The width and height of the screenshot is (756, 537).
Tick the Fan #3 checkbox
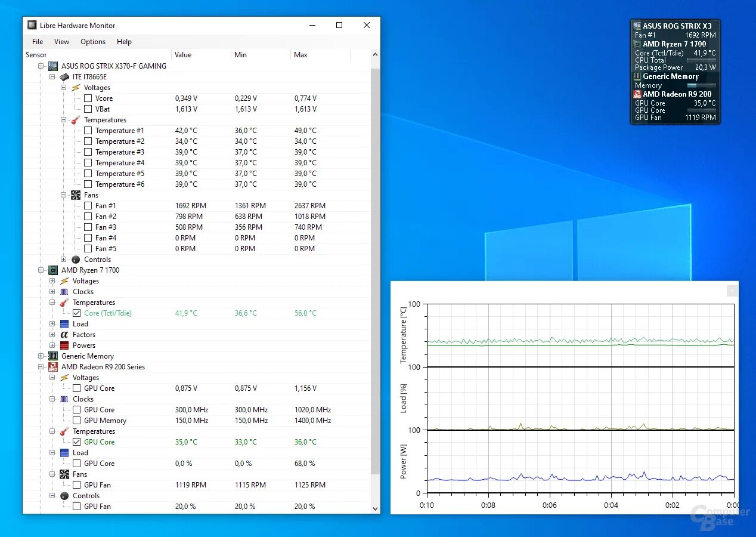[x=88, y=227]
